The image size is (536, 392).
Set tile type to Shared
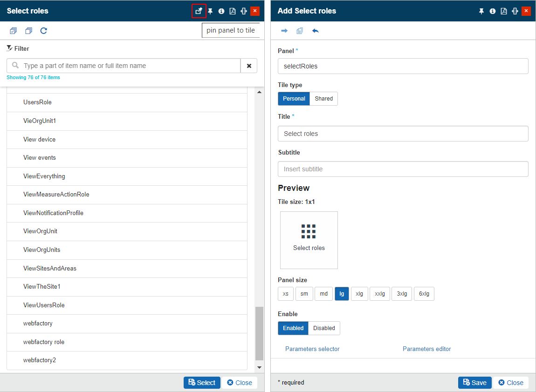click(323, 99)
